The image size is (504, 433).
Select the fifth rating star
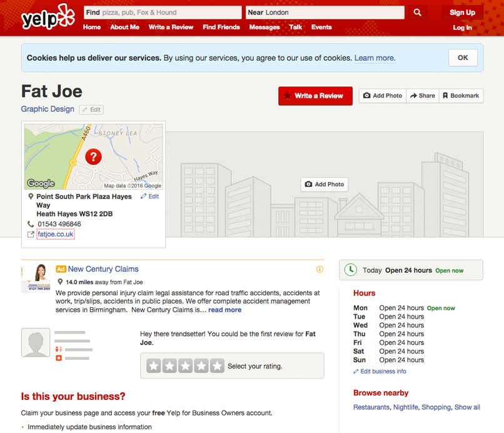(x=217, y=366)
